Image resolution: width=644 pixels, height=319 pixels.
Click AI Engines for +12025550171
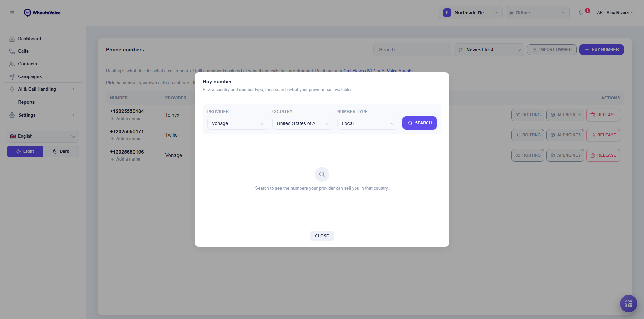[x=566, y=135]
